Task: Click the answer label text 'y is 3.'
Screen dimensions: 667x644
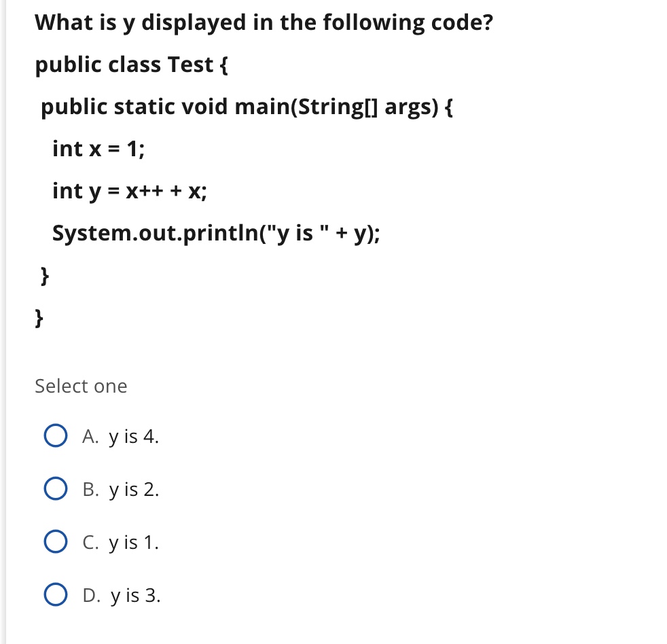Action: (x=133, y=596)
